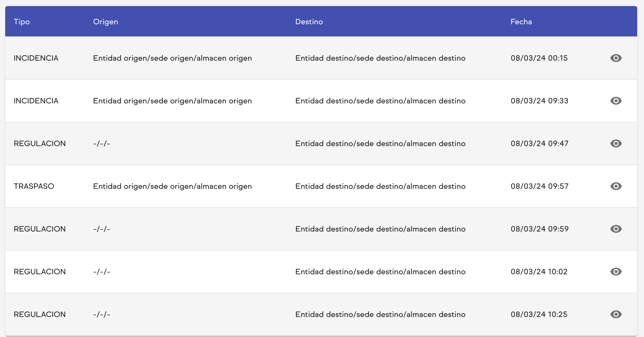Click the Origen column header

[x=106, y=22]
